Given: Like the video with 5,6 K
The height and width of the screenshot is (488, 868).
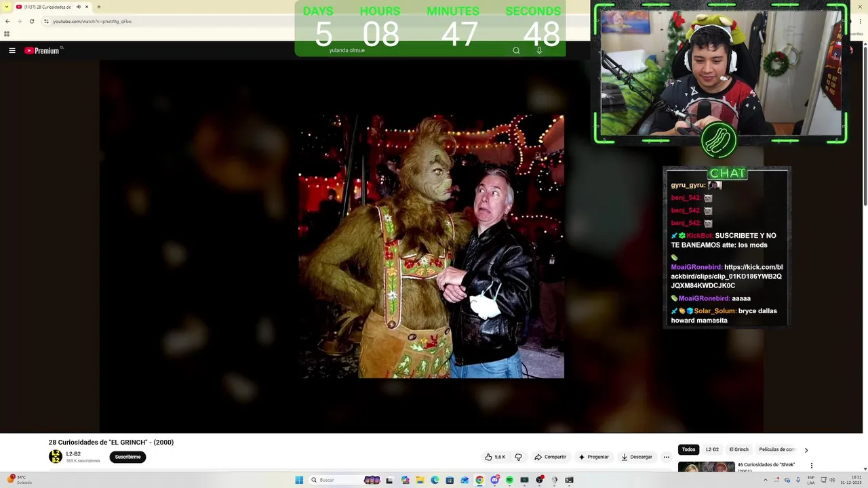Looking at the screenshot, I should [495, 457].
